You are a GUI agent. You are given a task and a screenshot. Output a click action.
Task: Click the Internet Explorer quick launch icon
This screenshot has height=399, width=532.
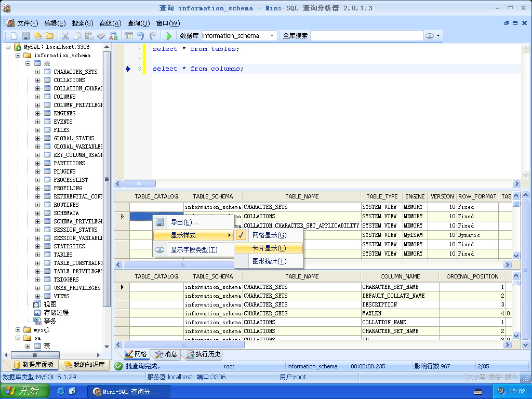click(60, 391)
